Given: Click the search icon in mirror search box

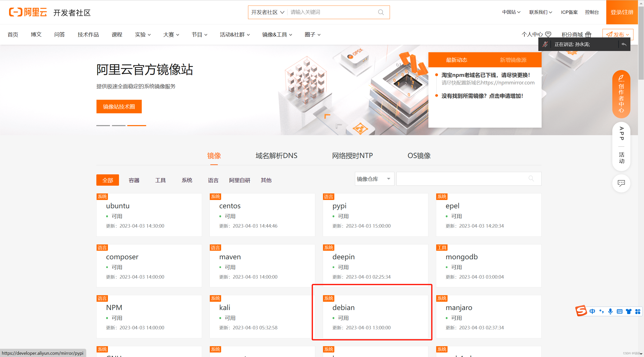Looking at the screenshot, I should click(x=531, y=178).
